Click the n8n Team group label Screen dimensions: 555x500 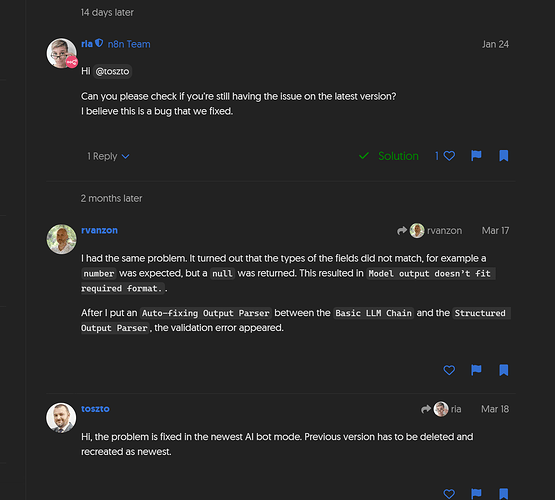129,44
